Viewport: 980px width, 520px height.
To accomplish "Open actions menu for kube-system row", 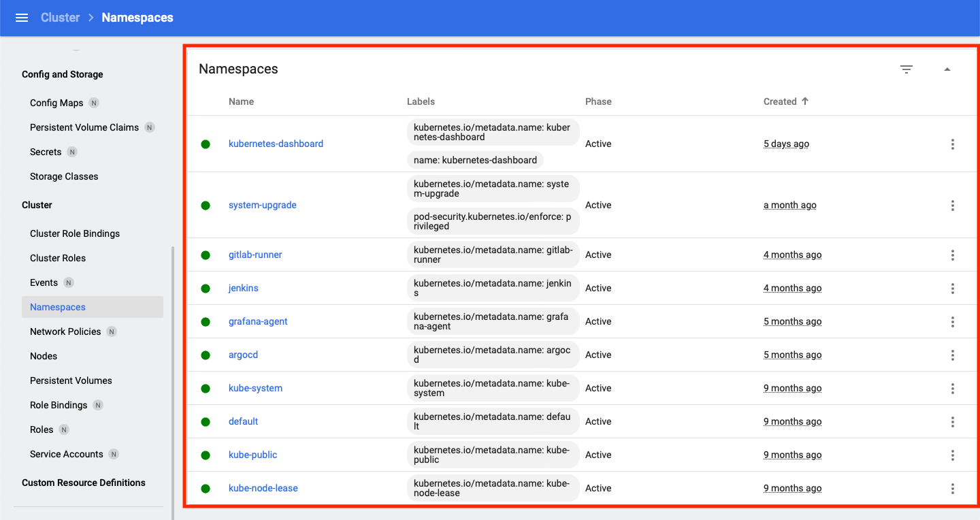I will click(x=953, y=389).
